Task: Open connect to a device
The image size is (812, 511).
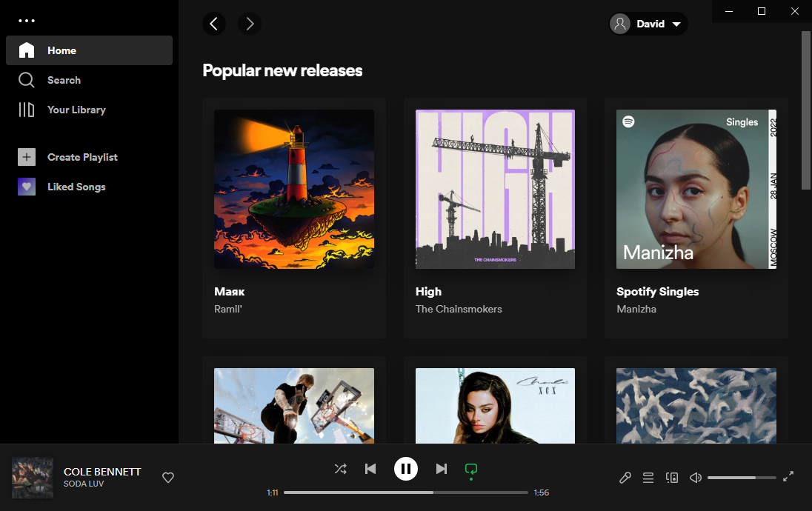Action: pos(672,478)
